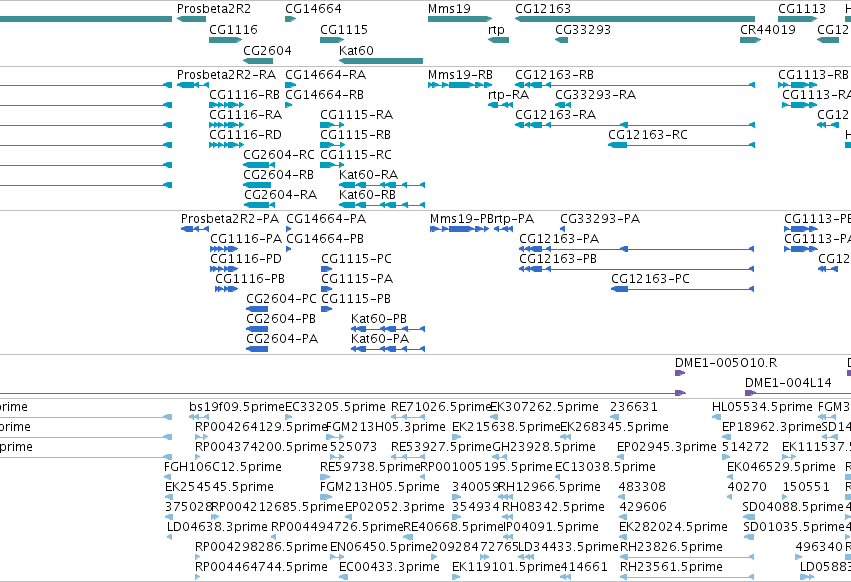Select protein Kat60-PA
Image resolution: width=851 pixels, height=582 pixels.
click(x=380, y=340)
